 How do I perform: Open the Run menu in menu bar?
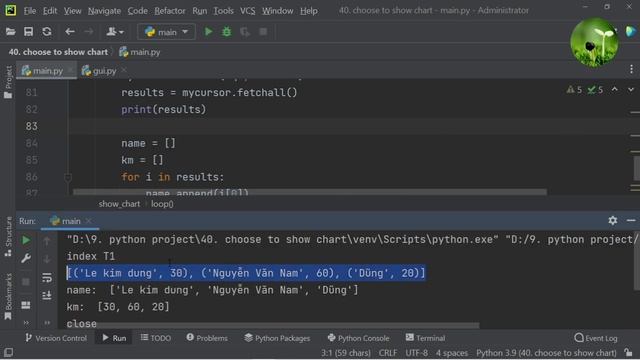(x=200, y=11)
